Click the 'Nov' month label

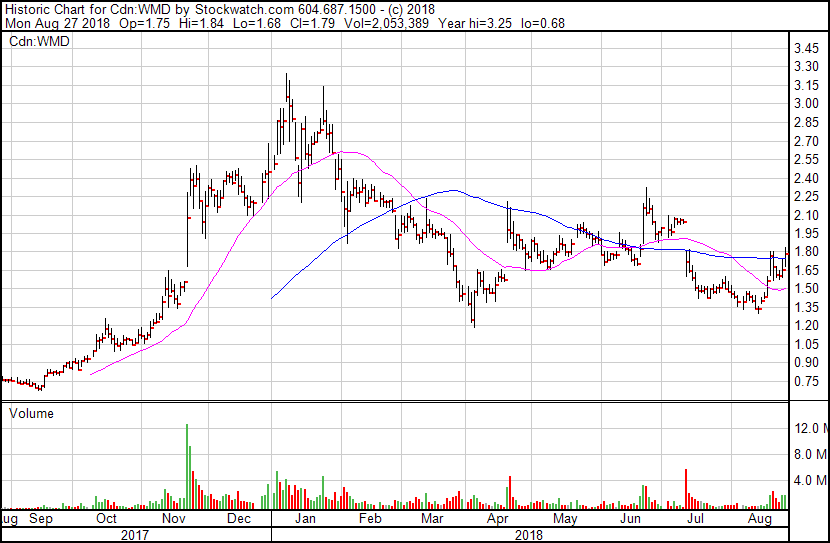pos(174,519)
